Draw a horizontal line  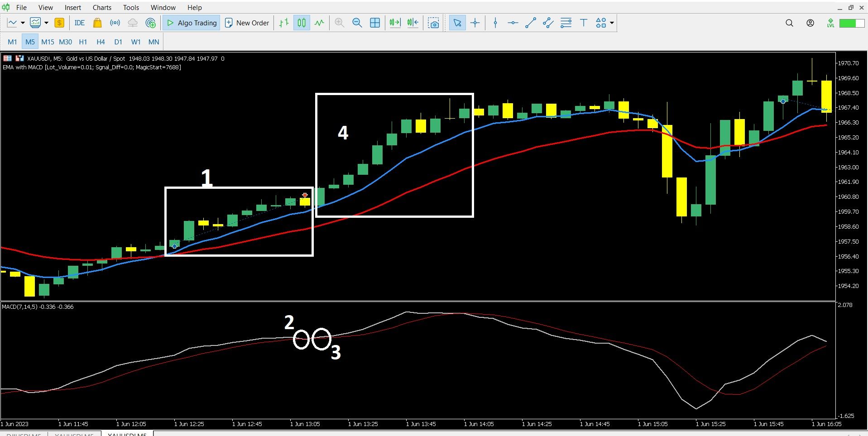[x=513, y=23]
